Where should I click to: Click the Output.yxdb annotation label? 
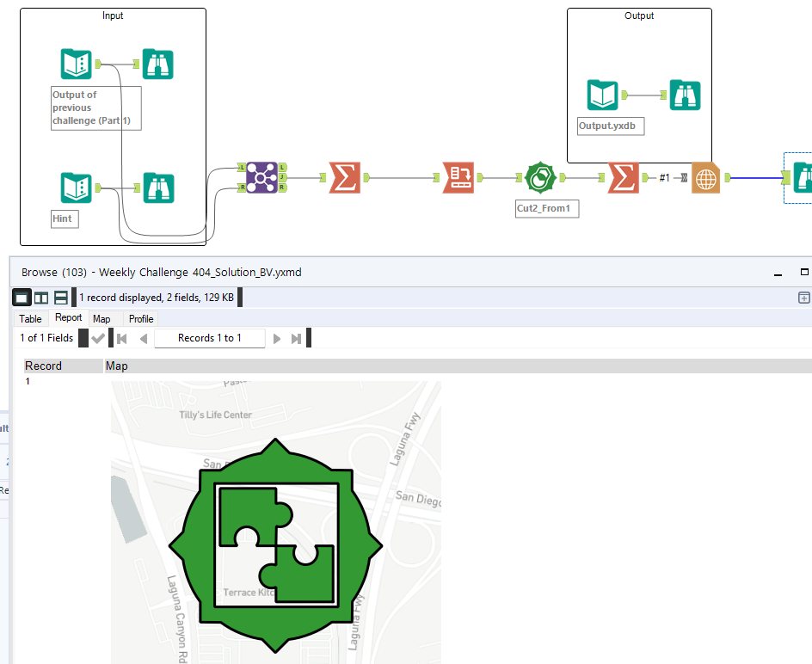pos(611,126)
